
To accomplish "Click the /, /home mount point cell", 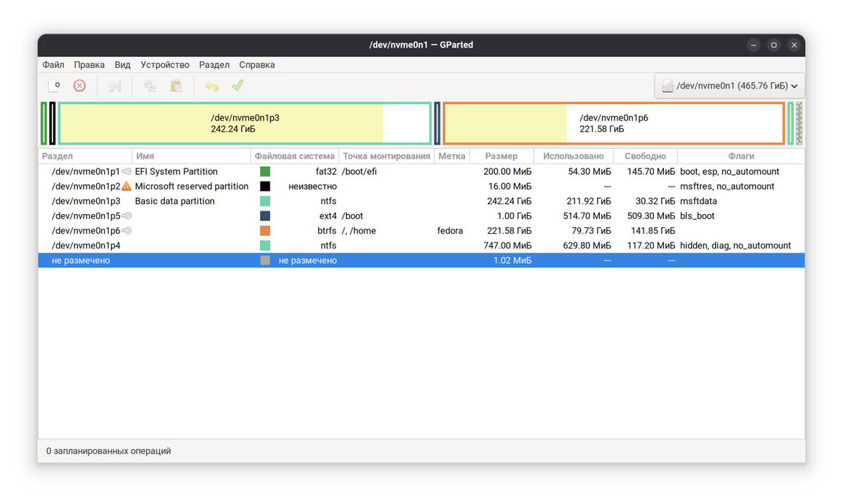I will 359,230.
